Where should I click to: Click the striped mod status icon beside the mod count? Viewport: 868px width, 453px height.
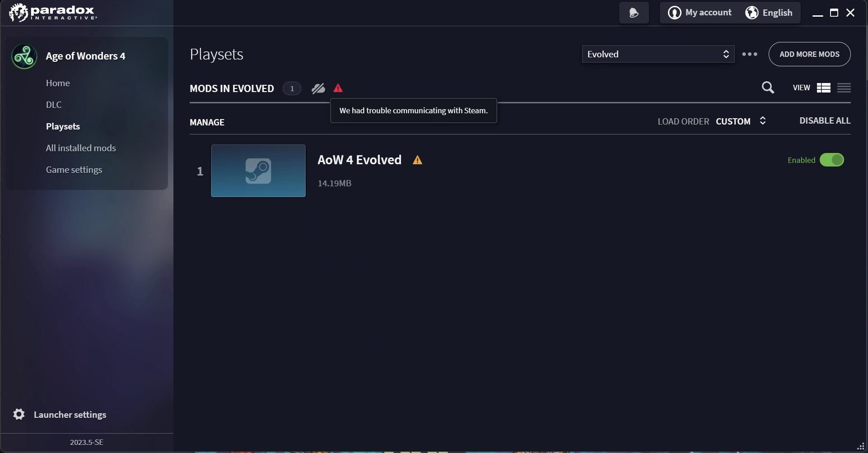[318, 88]
